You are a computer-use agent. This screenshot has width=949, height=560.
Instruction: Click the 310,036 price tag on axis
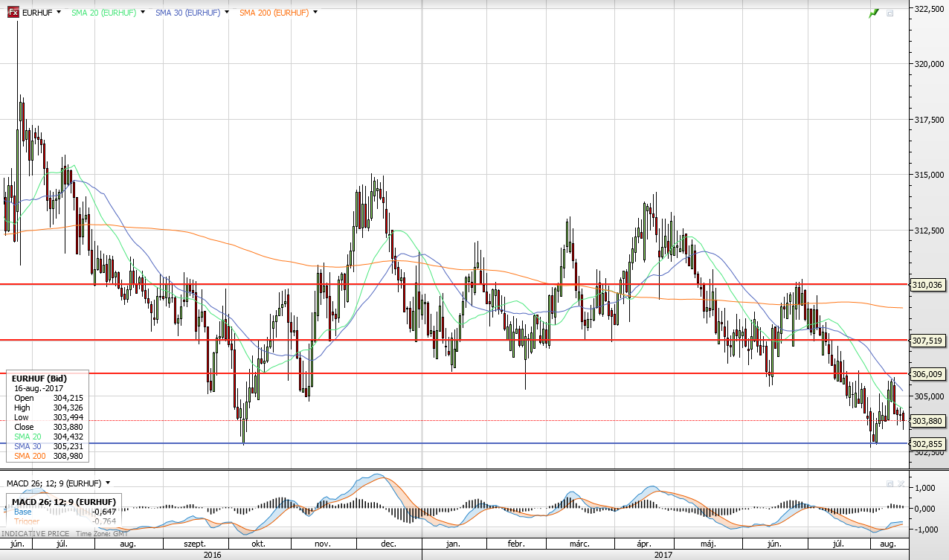[x=927, y=284]
